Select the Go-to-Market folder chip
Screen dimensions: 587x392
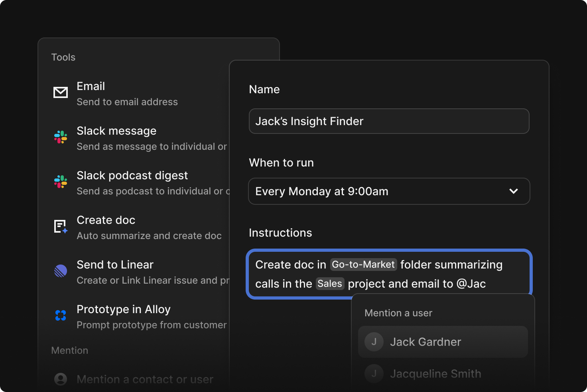tap(363, 265)
